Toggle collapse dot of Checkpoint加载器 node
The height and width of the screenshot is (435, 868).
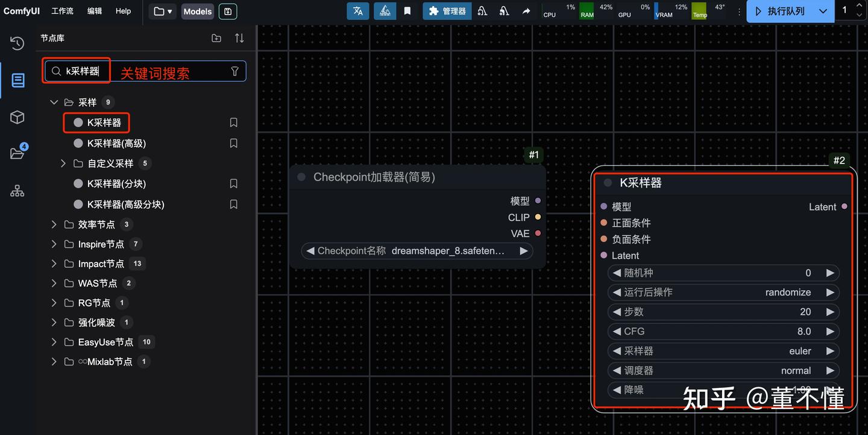point(301,177)
